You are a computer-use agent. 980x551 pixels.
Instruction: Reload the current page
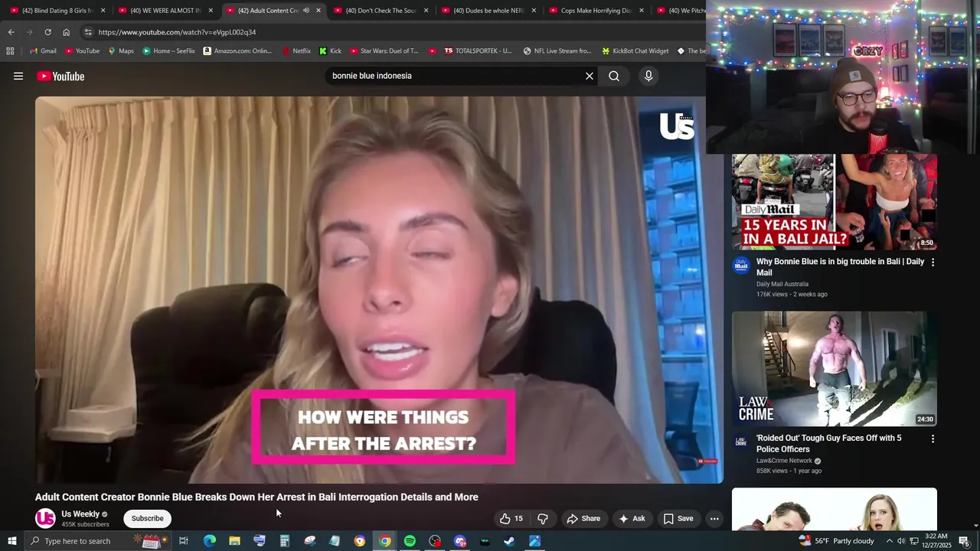(47, 32)
